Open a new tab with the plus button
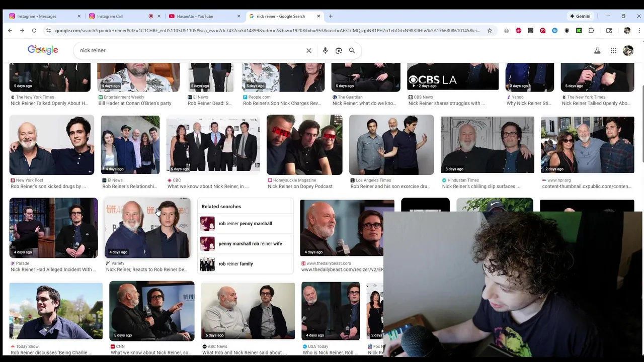 [x=331, y=16]
